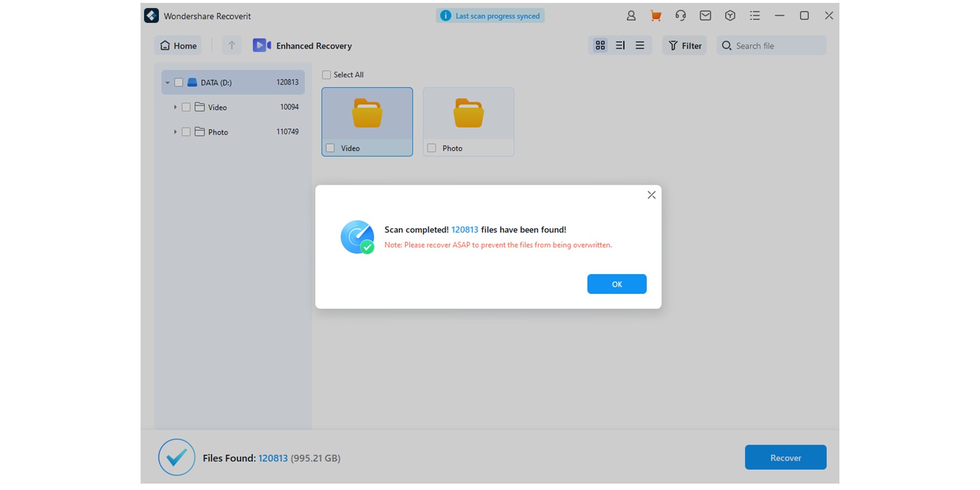Open the shopping cart icon

point(656,16)
